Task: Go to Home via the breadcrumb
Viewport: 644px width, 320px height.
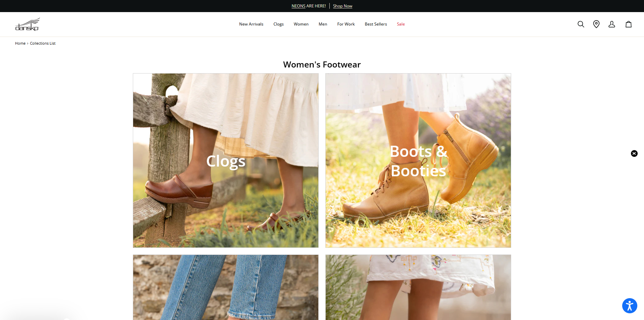Action: (x=20, y=43)
